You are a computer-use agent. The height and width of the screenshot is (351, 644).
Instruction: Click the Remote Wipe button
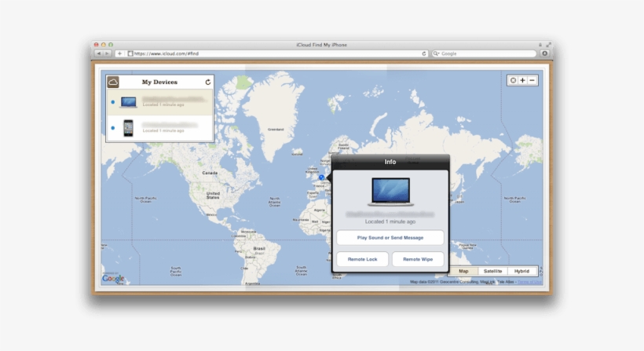[418, 259]
